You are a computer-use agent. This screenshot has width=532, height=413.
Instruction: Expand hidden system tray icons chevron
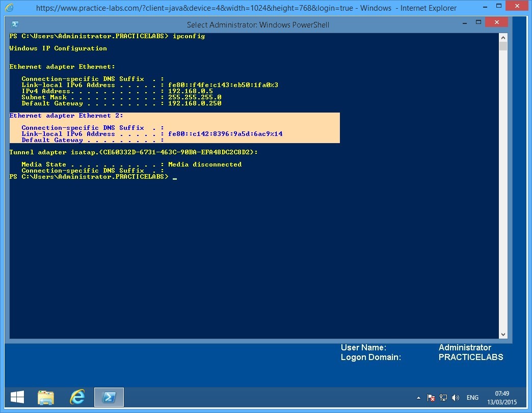tap(419, 397)
